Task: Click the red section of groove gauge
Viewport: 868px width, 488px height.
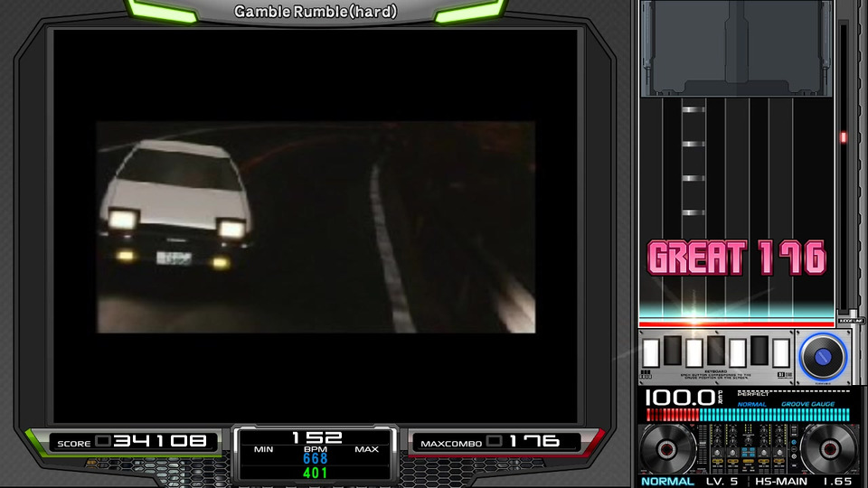Action: [673, 415]
